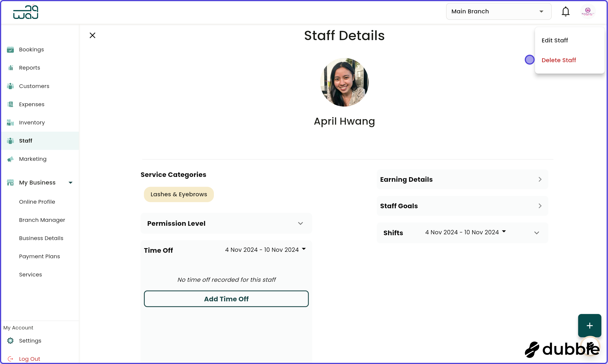Viewport: 608px width, 364px height.
Task: Open Earning Details via its chevron
Action: pyautogui.click(x=540, y=179)
